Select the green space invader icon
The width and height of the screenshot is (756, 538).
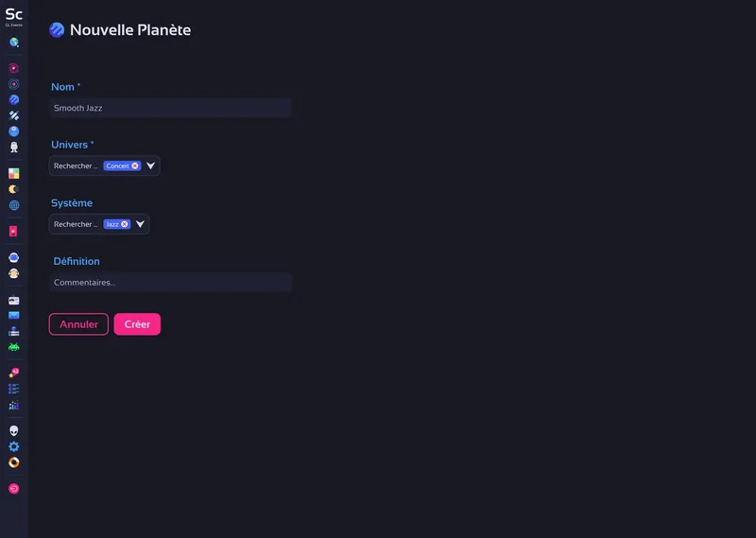pyautogui.click(x=14, y=347)
